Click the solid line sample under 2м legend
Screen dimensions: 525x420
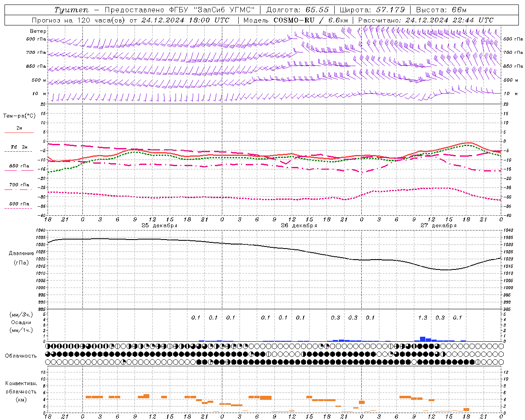(19, 132)
